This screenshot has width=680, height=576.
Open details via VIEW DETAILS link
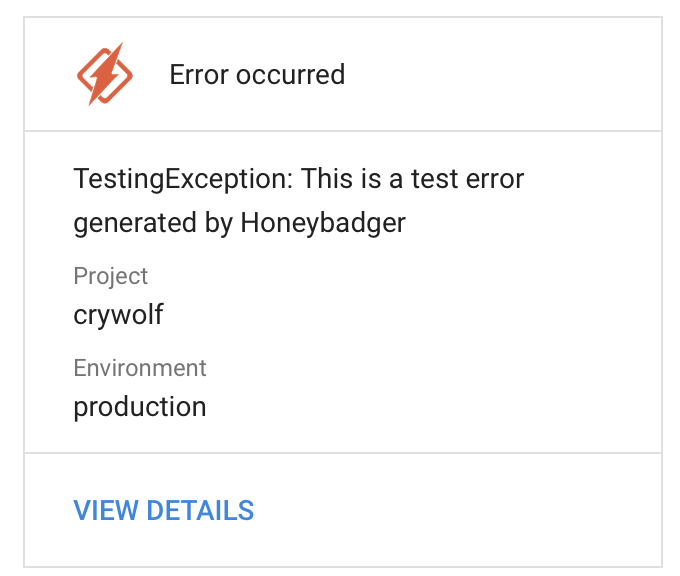click(163, 510)
